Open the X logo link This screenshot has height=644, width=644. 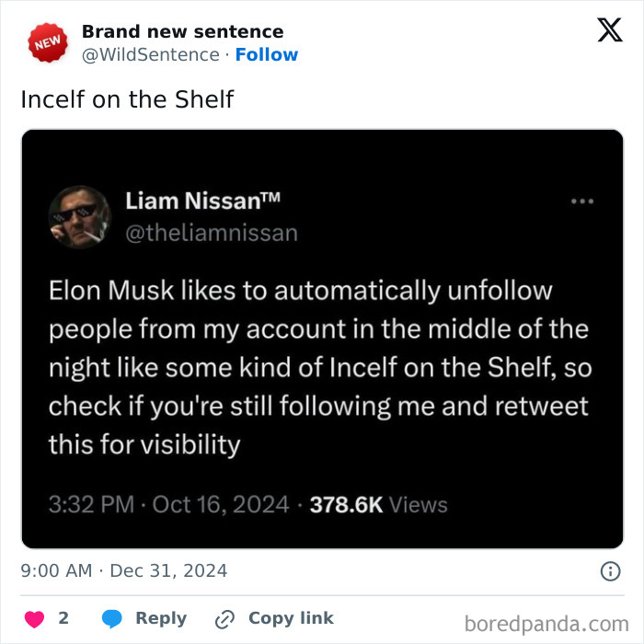[x=609, y=30]
